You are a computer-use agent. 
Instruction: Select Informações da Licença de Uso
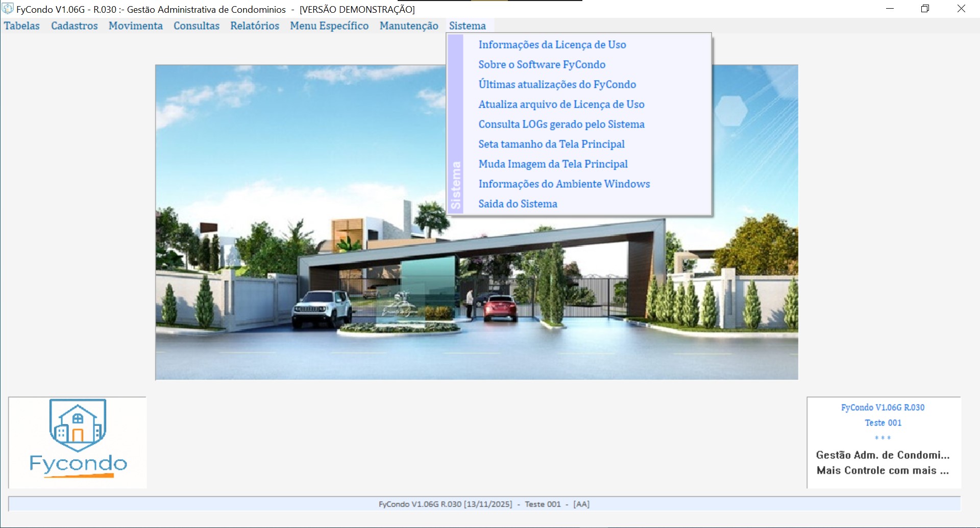pos(552,45)
